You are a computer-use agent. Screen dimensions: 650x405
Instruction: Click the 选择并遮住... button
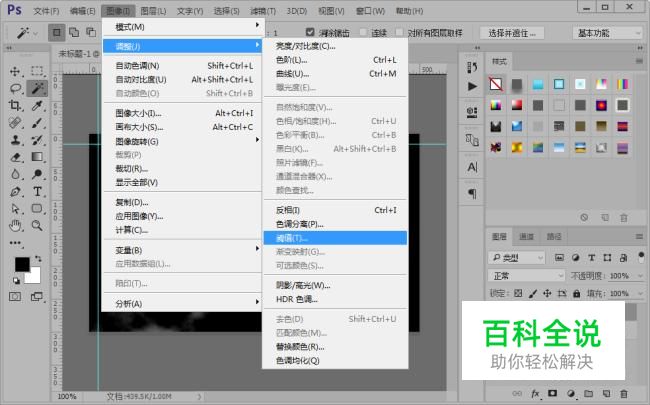pos(512,33)
